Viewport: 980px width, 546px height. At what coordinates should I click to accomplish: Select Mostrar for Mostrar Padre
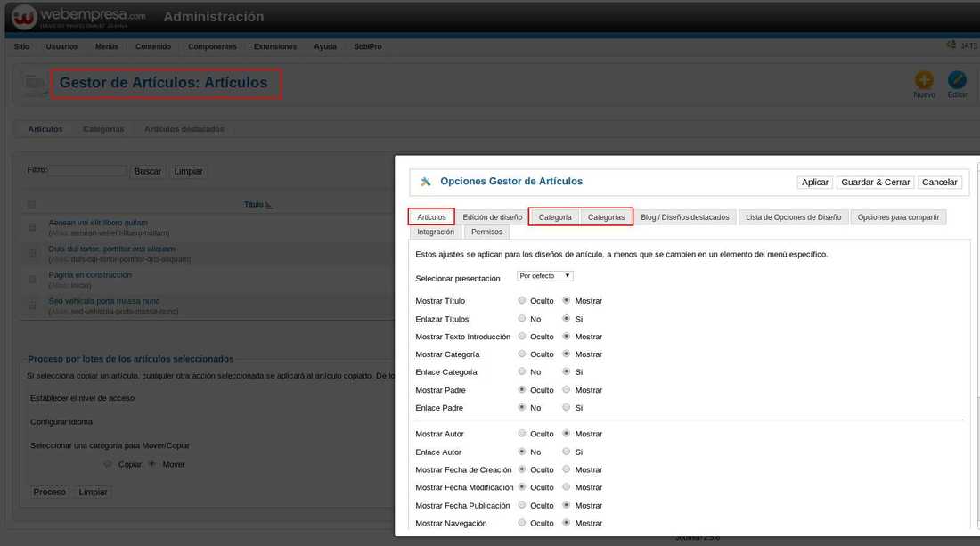(567, 390)
